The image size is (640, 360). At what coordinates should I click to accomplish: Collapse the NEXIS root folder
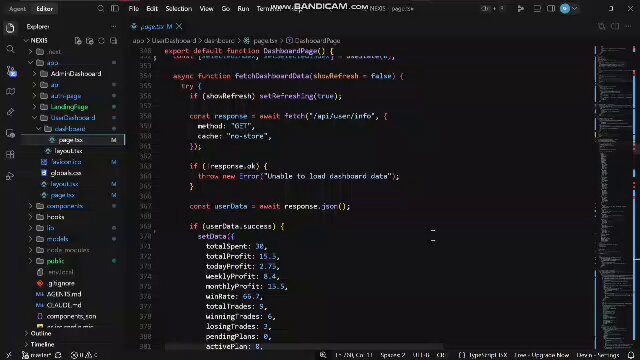[27, 40]
